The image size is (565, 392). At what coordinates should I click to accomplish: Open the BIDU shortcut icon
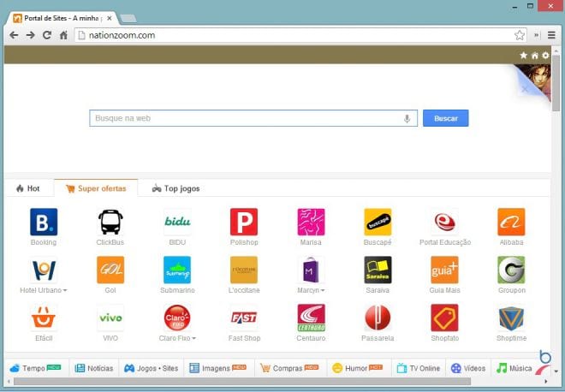click(177, 222)
